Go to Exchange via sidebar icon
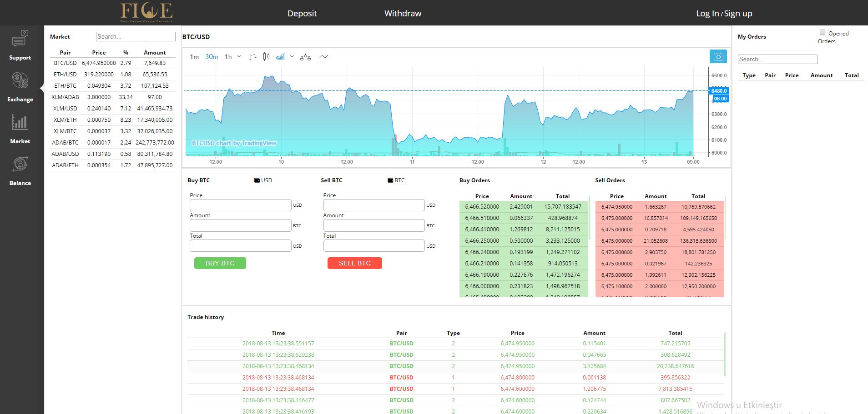Viewport: 868px width, 414px height. [x=20, y=80]
